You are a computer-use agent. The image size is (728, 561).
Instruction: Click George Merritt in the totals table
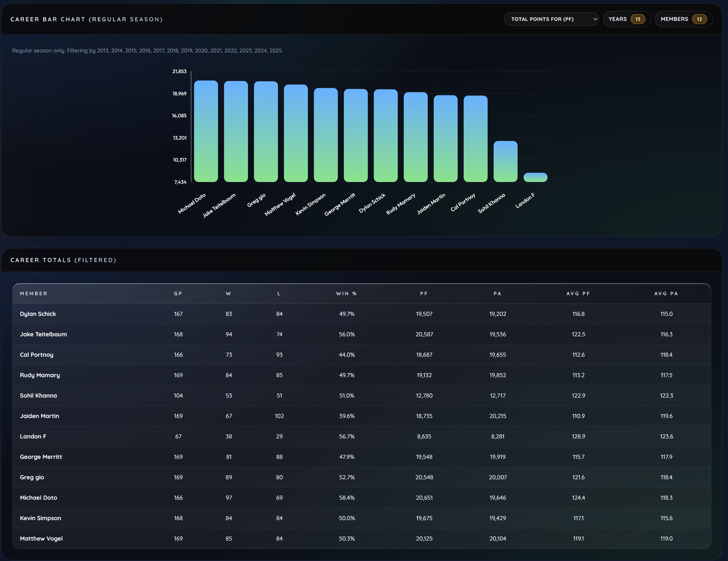click(41, 457)
